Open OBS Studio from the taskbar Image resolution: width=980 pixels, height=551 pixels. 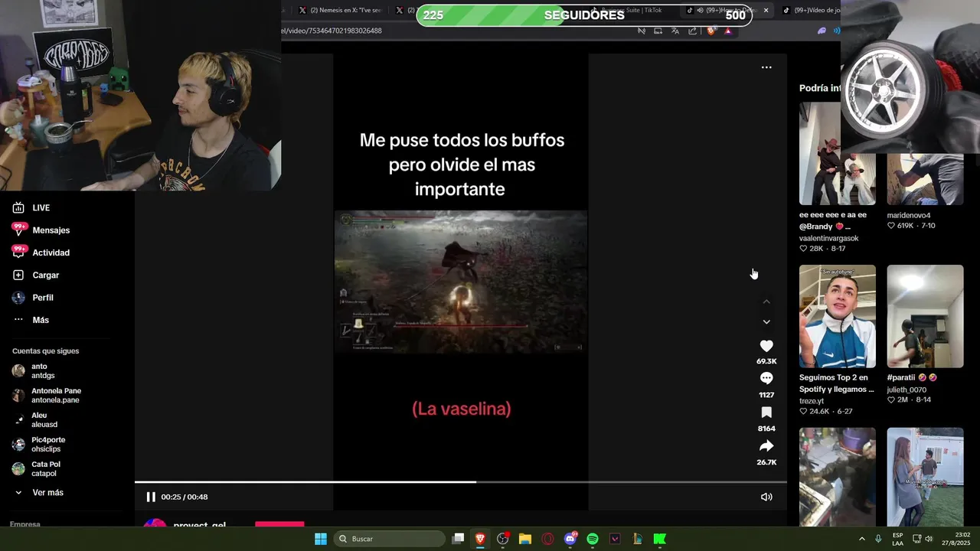click(x=502, y=539)
